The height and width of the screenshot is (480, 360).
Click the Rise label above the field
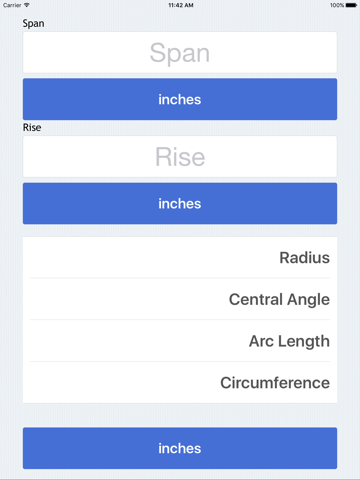point(32,127)
